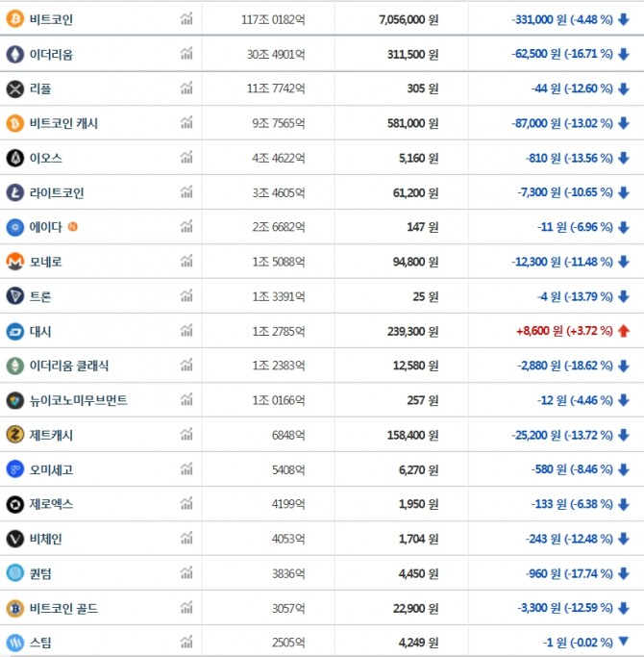Click the Zcash coin logo icon
The height and width of the screenshot is (657, 644).
[14, 435]
